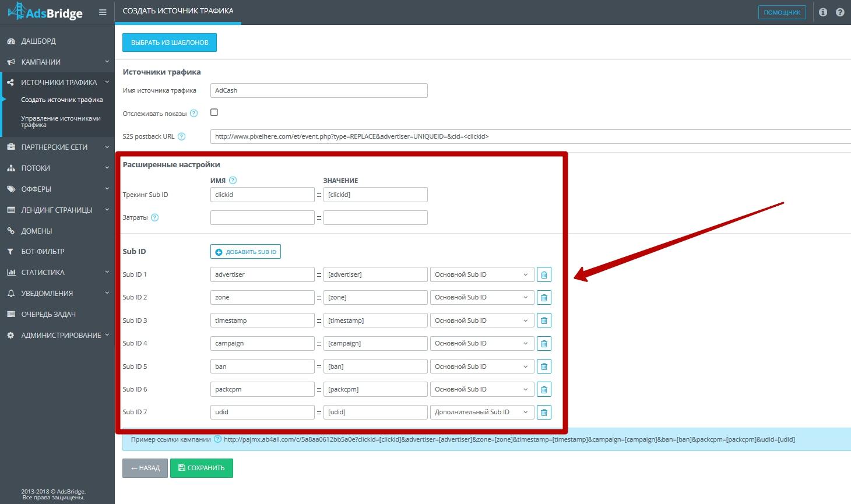Click the Офферы tags icon

(11, 189)
